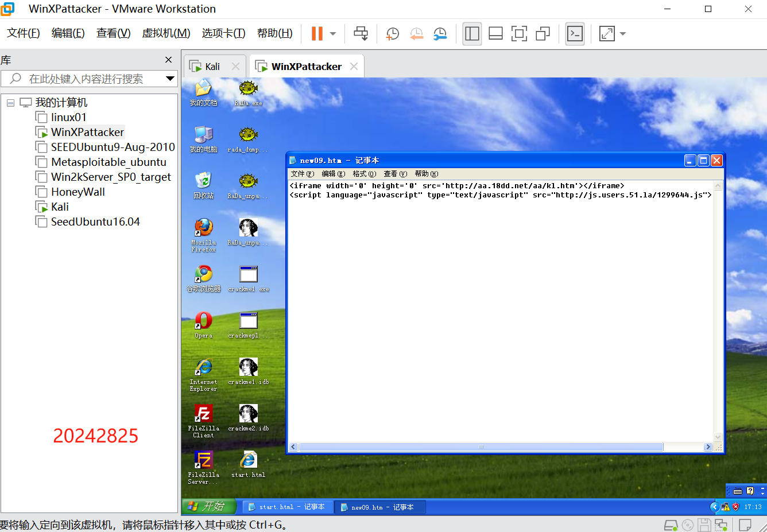This screenshot has height=532, width=767.
Task: Select the start.html desktop file icon
Action: click(x=249, y=465)
